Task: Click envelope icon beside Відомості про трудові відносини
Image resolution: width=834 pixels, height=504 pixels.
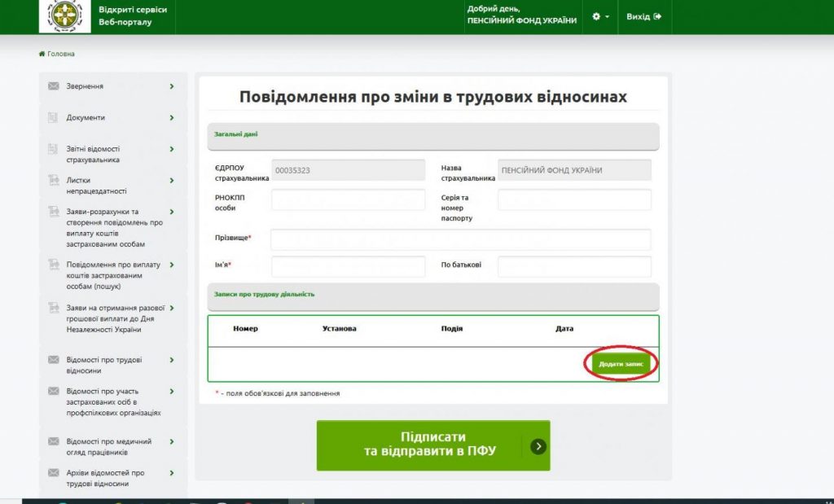Action: point(54,360)
